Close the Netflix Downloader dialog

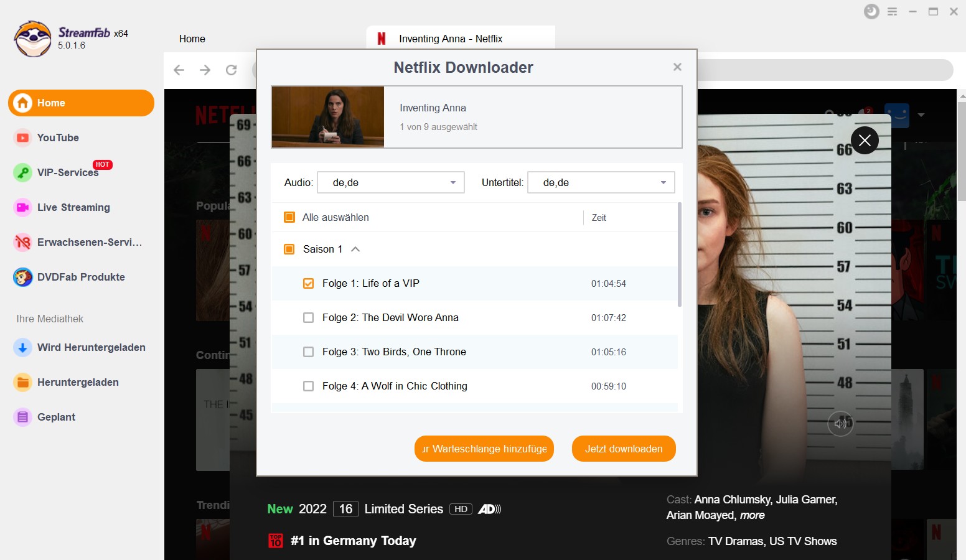pyautogui.click(x=677, y=67)
